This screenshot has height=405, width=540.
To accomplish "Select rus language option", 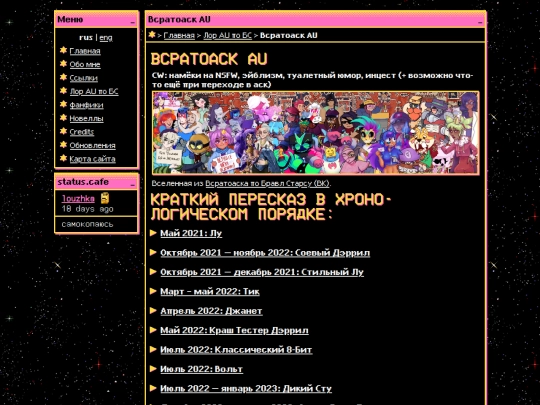I will 86,37.
